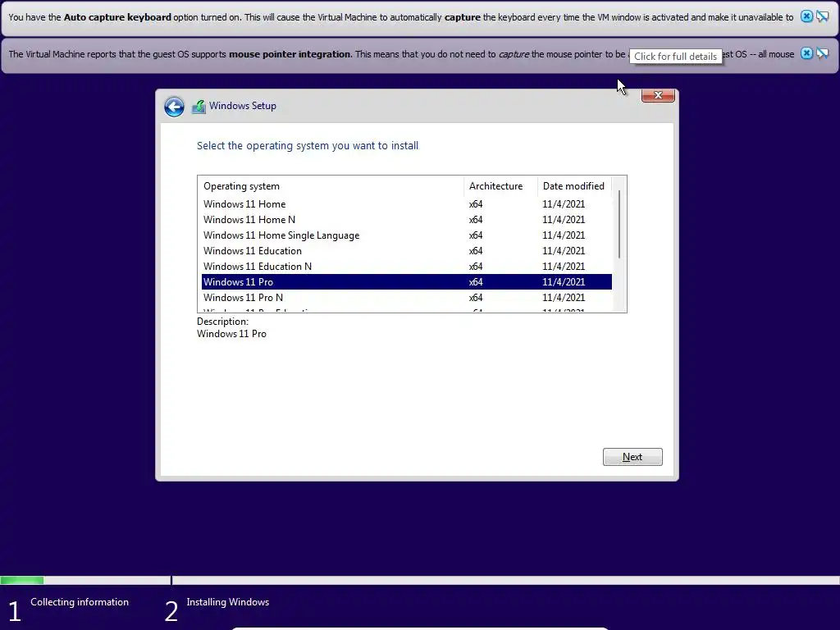Screen dimensions: 840x630
Task: Suppress future Auto capture keyboard messages
Action: (x=822, y=16)
